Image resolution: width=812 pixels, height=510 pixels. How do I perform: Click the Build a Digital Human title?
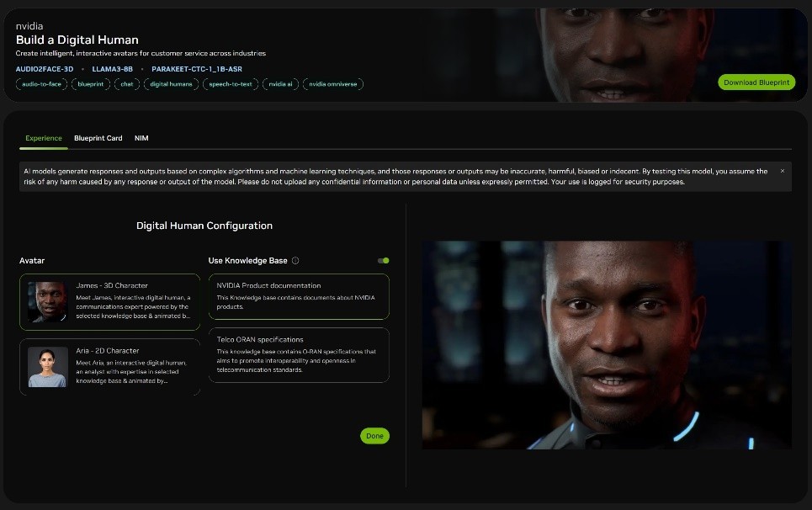pos(77,40)
